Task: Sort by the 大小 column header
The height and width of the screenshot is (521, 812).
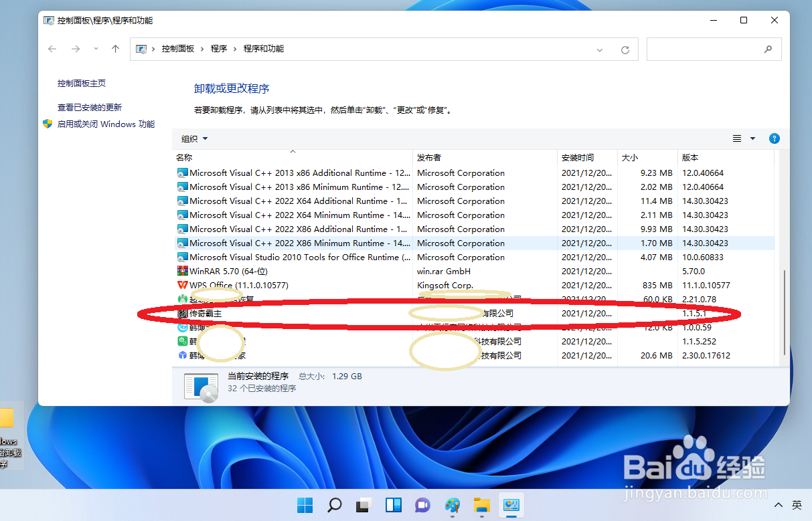Action: 648,158
